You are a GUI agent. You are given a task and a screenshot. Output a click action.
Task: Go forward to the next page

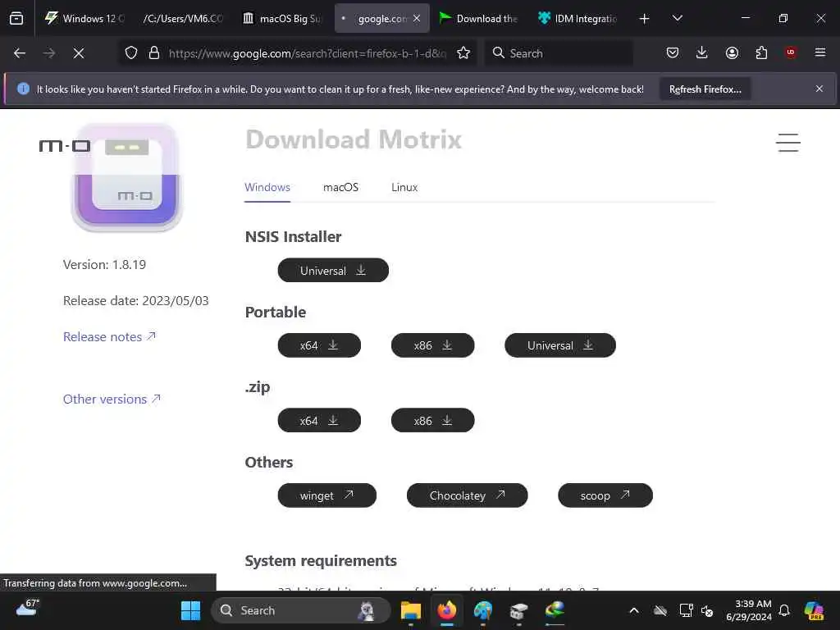coord(49,53)
